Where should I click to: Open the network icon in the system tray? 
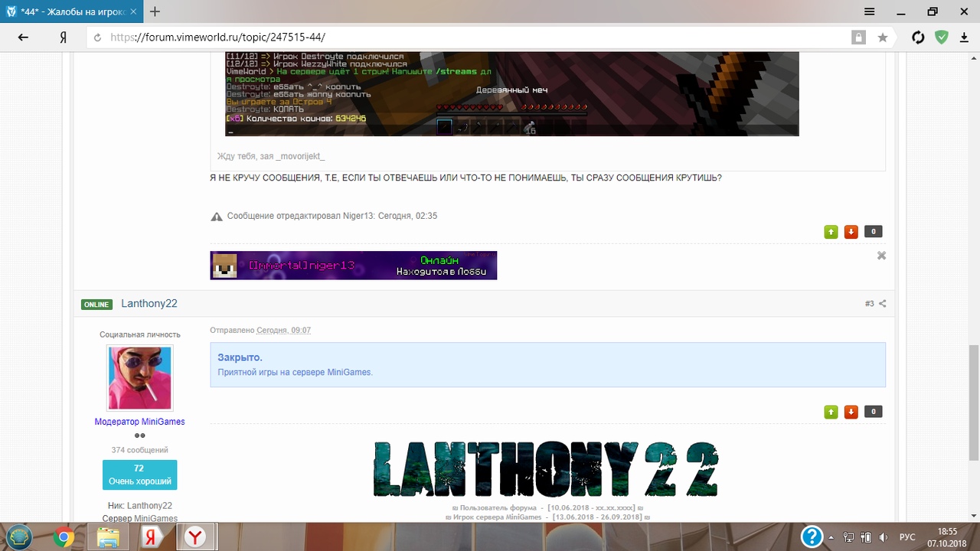click(849, 537)
